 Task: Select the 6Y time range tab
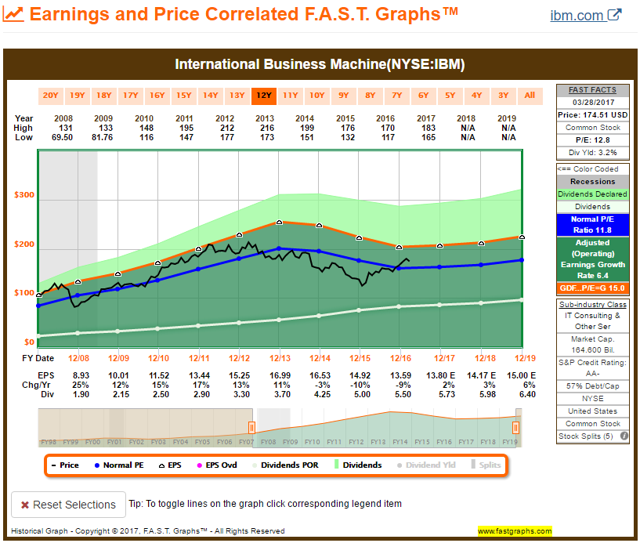click(424, 96)
